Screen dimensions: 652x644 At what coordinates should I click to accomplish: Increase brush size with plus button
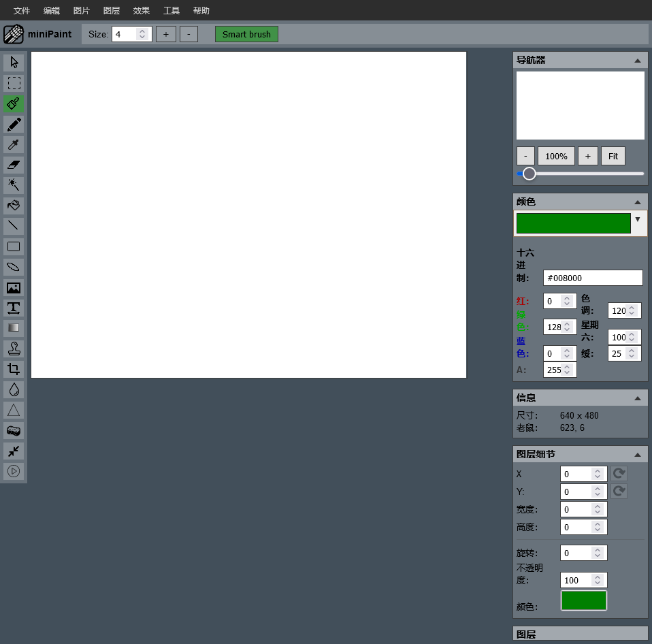point(166,34)
